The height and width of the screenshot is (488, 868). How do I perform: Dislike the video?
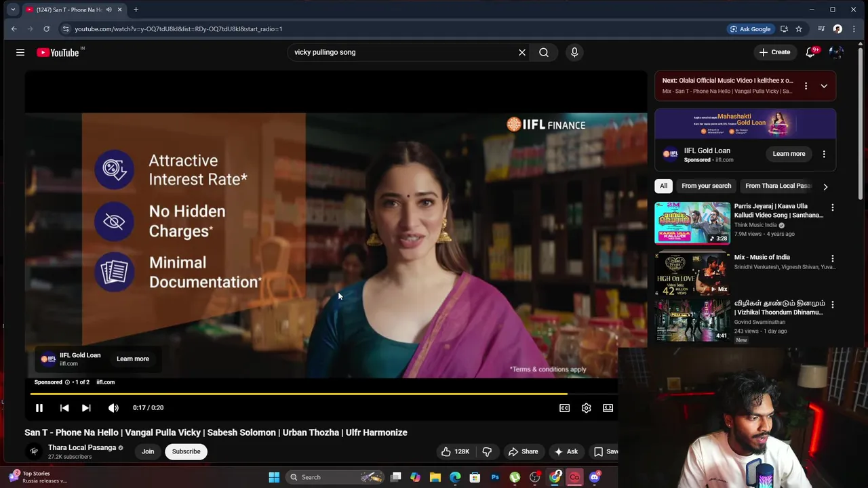487,451
